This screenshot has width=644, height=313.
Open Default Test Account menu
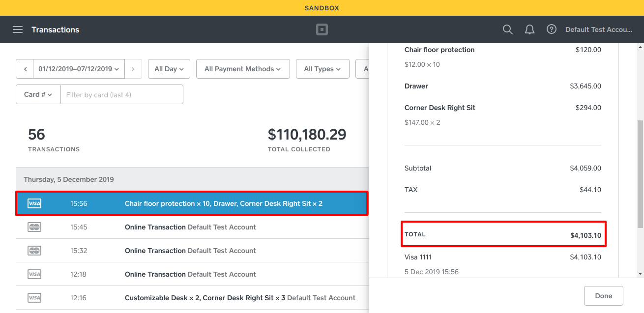tap(598, 29)
